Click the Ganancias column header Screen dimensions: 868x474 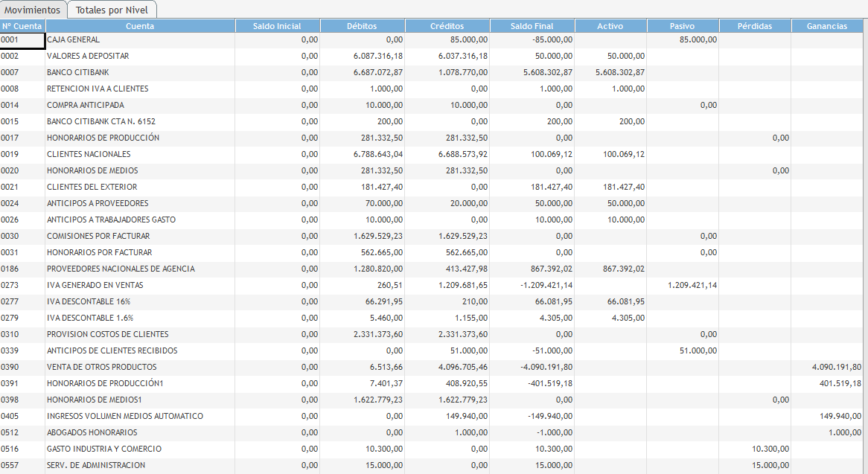(826, 26)
